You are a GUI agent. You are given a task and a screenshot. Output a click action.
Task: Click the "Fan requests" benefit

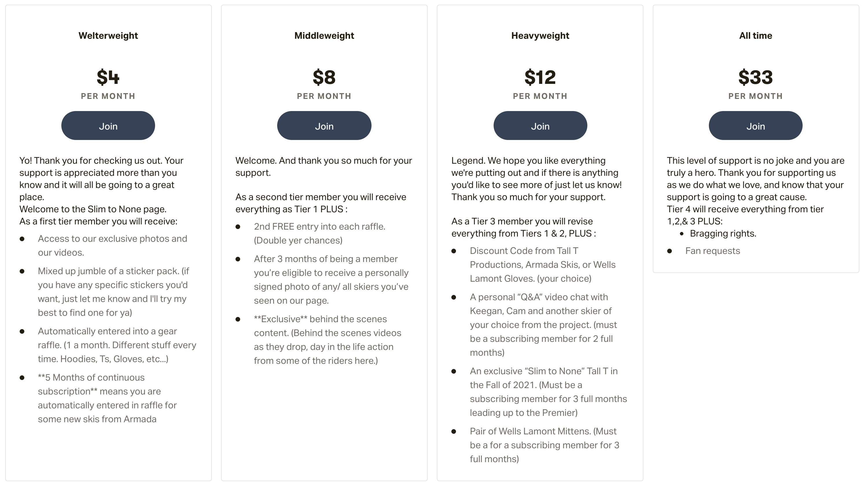click(712, 251)
